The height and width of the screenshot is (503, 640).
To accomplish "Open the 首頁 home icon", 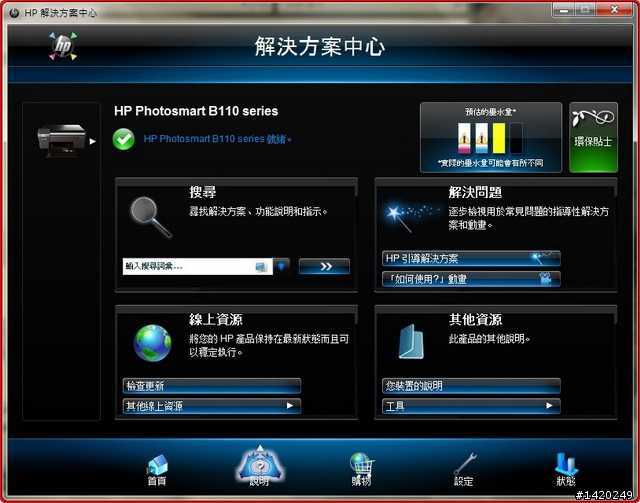I will (x=157, y=470).
